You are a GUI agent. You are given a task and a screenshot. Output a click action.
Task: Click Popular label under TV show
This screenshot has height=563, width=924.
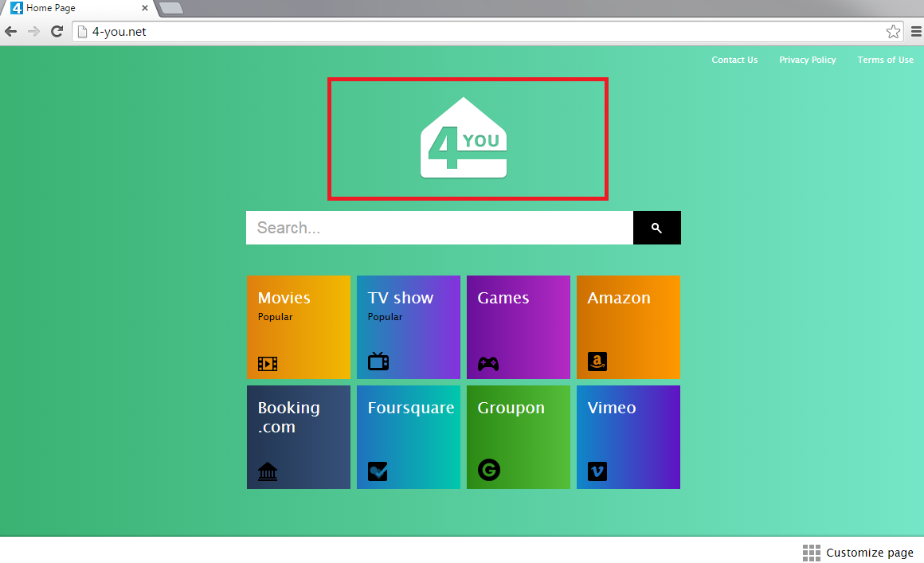point(385,317)
